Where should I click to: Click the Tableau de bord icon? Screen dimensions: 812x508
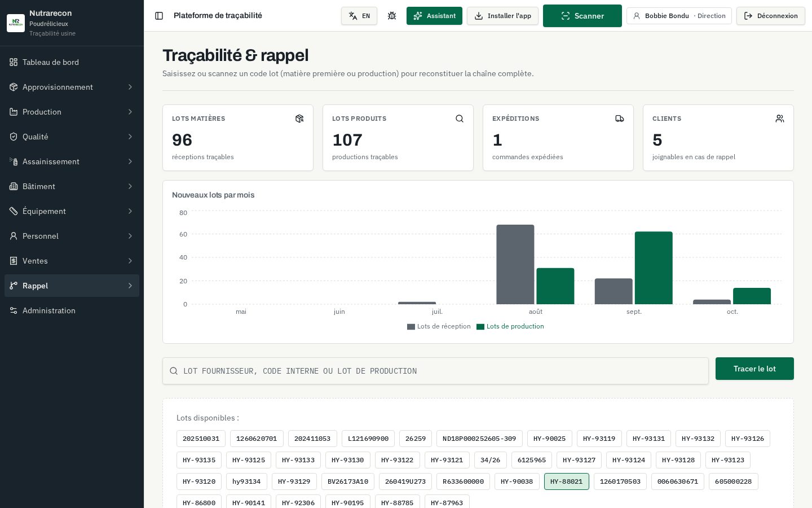point(14,62)
